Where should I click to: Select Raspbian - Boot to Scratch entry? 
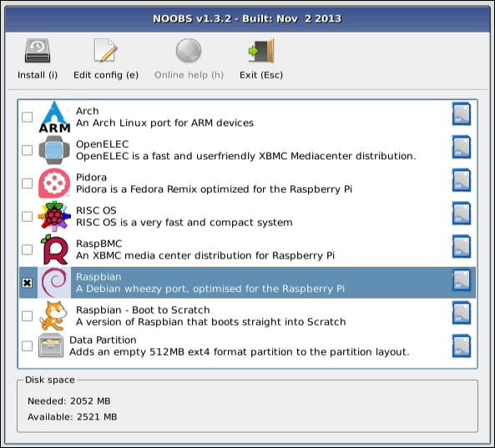coord(211,315)
